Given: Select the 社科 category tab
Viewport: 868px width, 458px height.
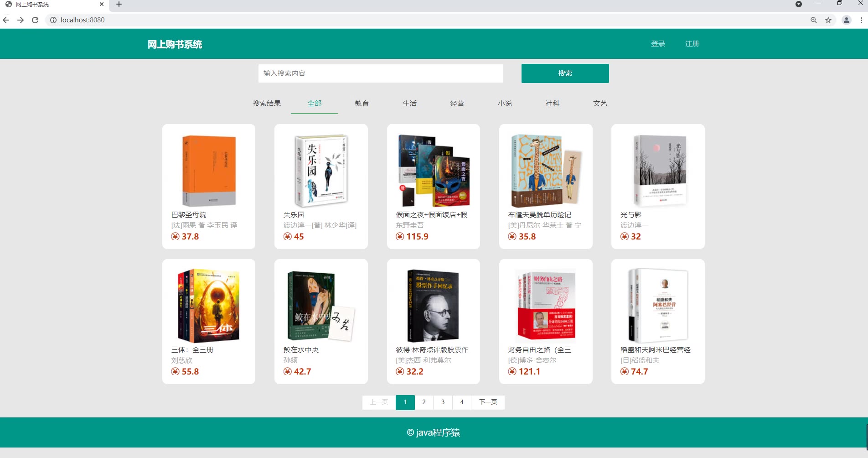Looking at the screenshot, I should (x=553, y=104).
